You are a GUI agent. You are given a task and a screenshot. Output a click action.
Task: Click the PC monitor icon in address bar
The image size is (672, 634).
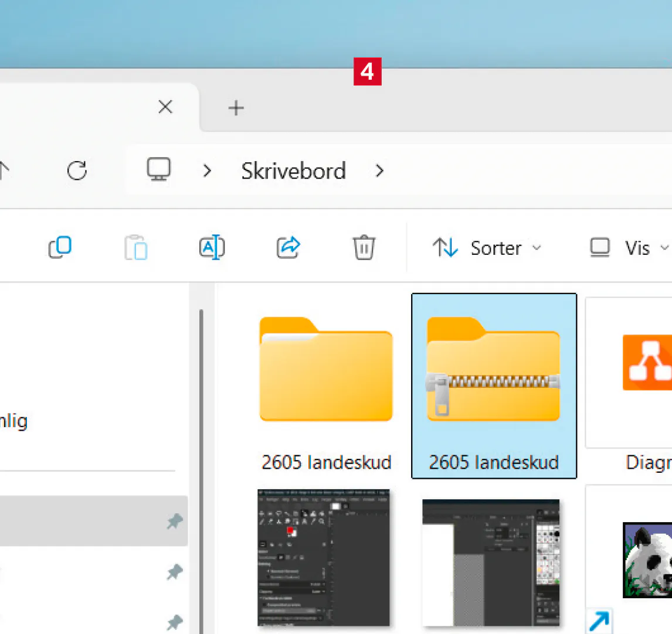click(x=158, y=170)
